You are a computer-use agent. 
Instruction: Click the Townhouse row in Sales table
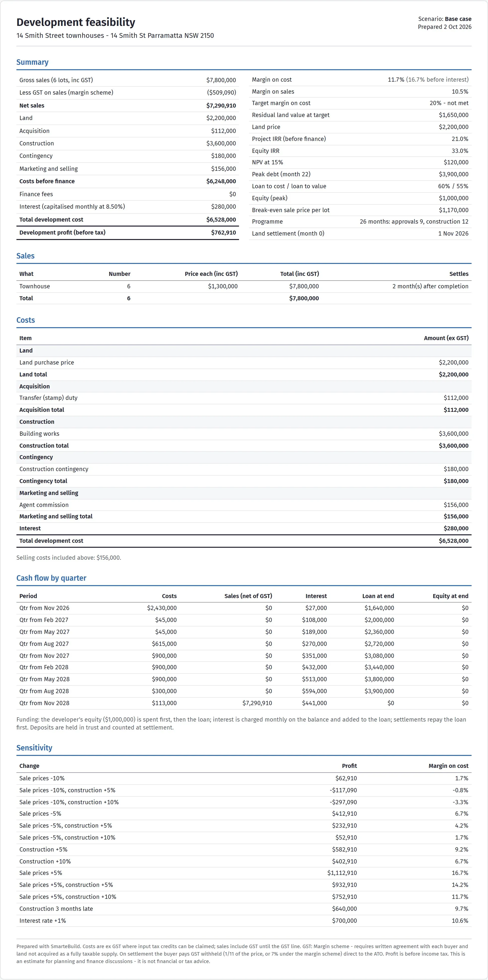244,287
